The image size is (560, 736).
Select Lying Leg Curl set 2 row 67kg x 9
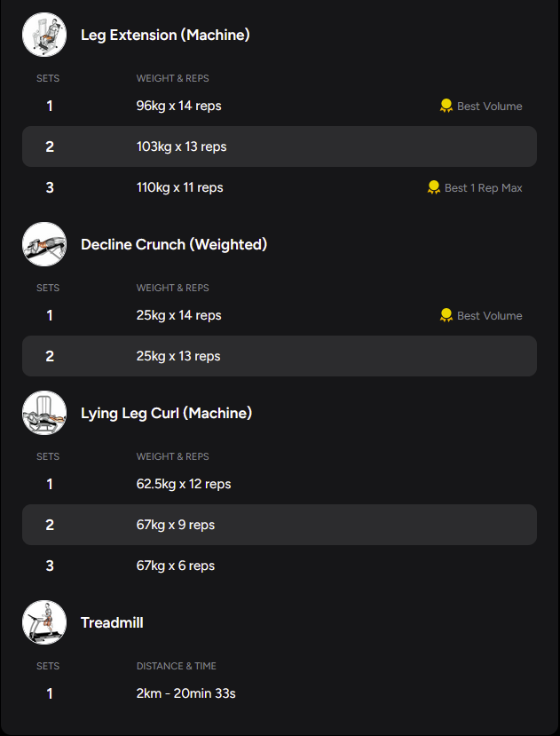tap(279, 525)
